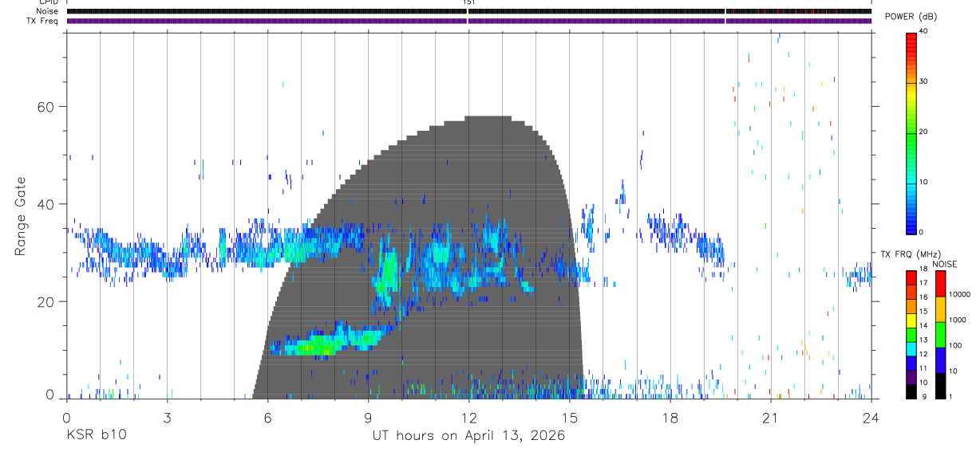Click the power legend value '30'
This screenshot has height=452, width=980.
point(923,81)
